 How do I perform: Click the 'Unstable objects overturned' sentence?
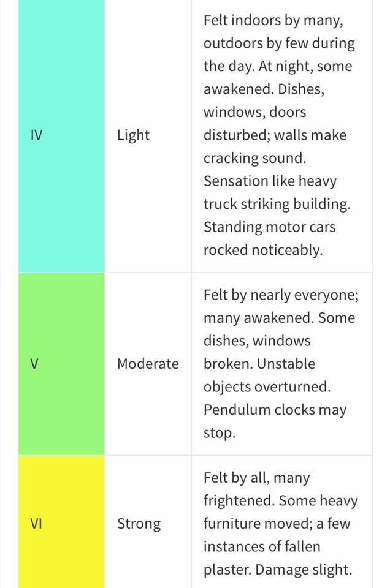coord(267,375)
